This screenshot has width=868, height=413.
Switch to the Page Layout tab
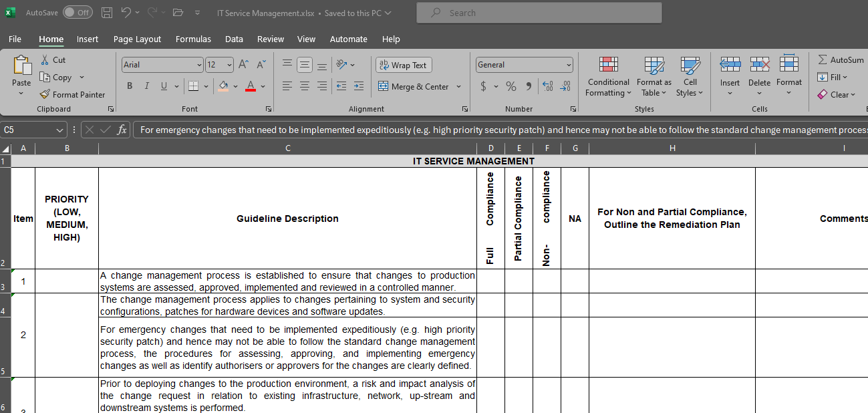point(137,39)
